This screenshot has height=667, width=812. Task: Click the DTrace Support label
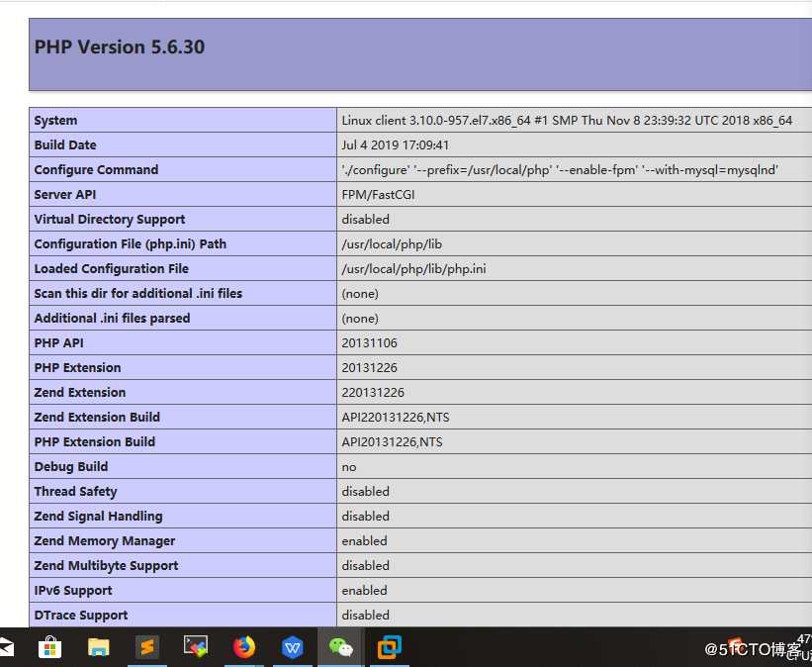tap(81, 616)
